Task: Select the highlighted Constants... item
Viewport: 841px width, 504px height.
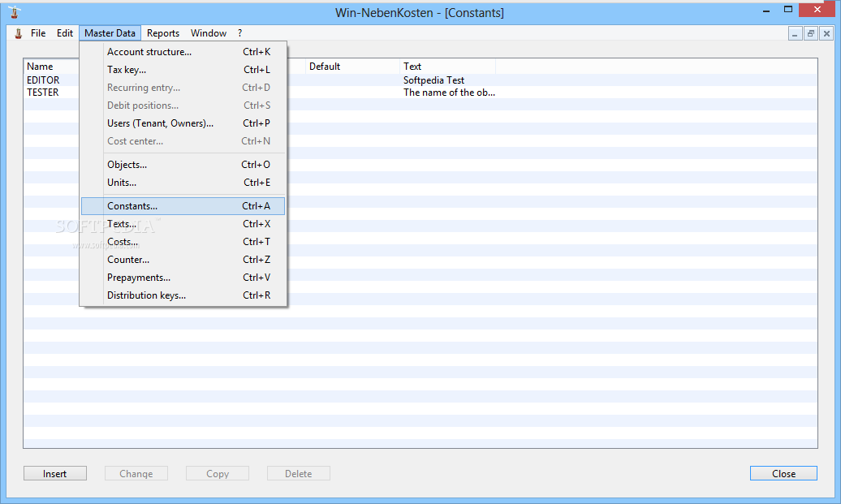Action: coord(183,206)
